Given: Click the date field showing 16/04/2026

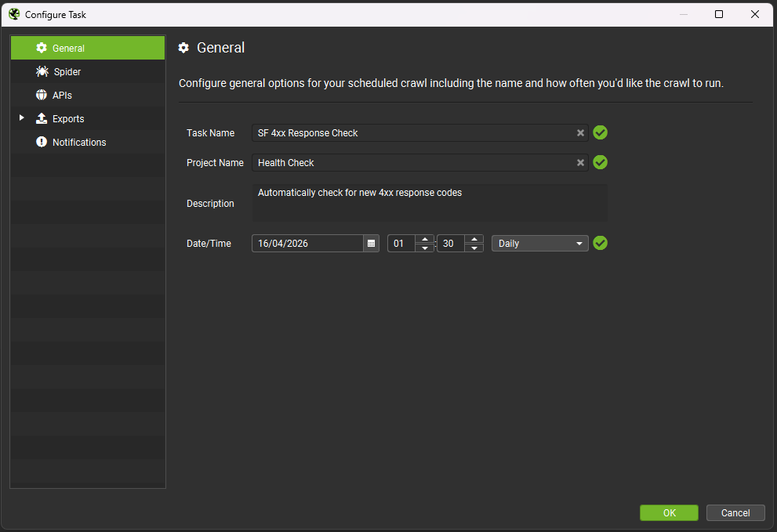Looking at the screenshot, I should [307, 244].
